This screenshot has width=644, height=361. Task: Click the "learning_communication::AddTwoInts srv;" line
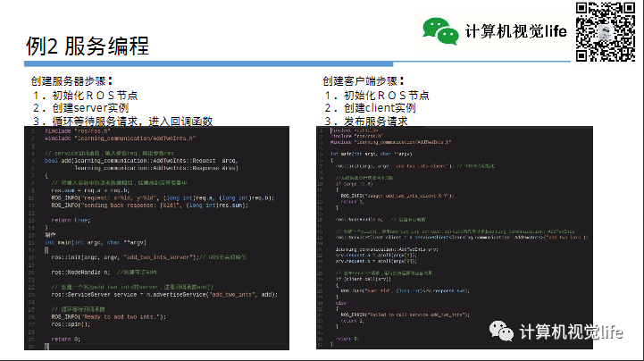click(x=387, y=249)
